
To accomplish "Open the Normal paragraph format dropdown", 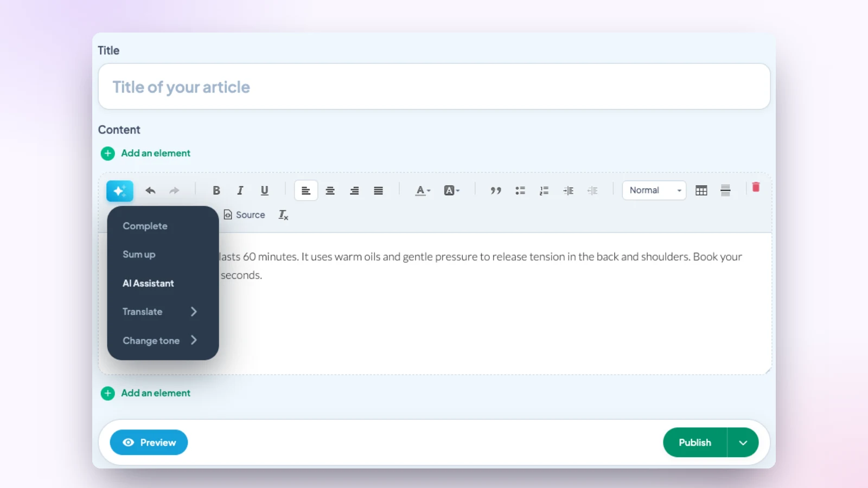I will (x=654, y=190).
